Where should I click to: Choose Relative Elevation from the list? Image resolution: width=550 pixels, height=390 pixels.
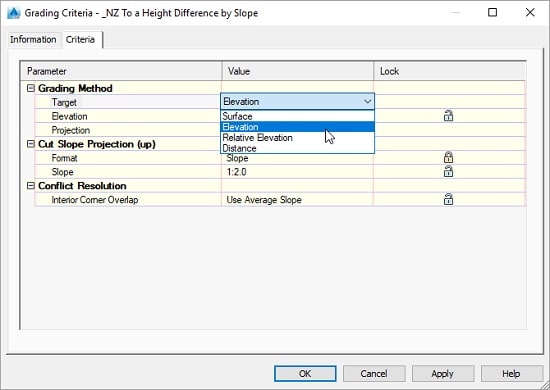(x=297, y=137)
